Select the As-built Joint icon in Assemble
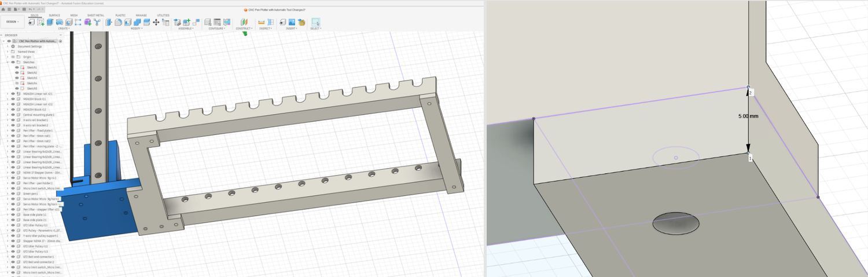The height and width of the screenshot is (277, 868). click(196, 22)
